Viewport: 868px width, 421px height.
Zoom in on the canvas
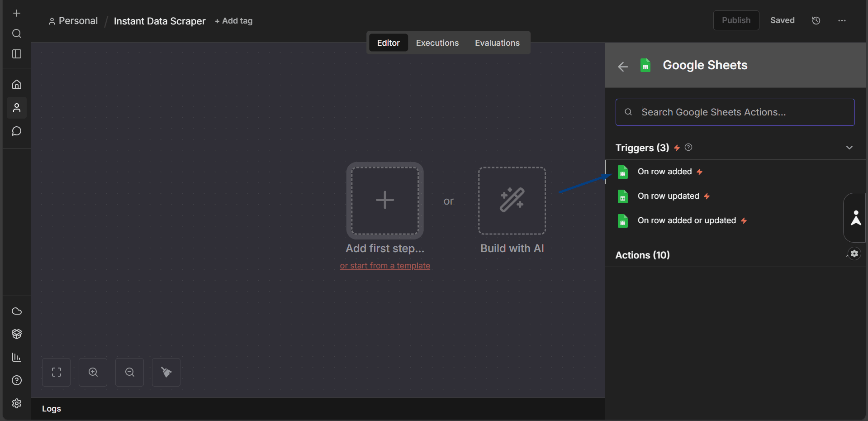(x=93, y=372)
